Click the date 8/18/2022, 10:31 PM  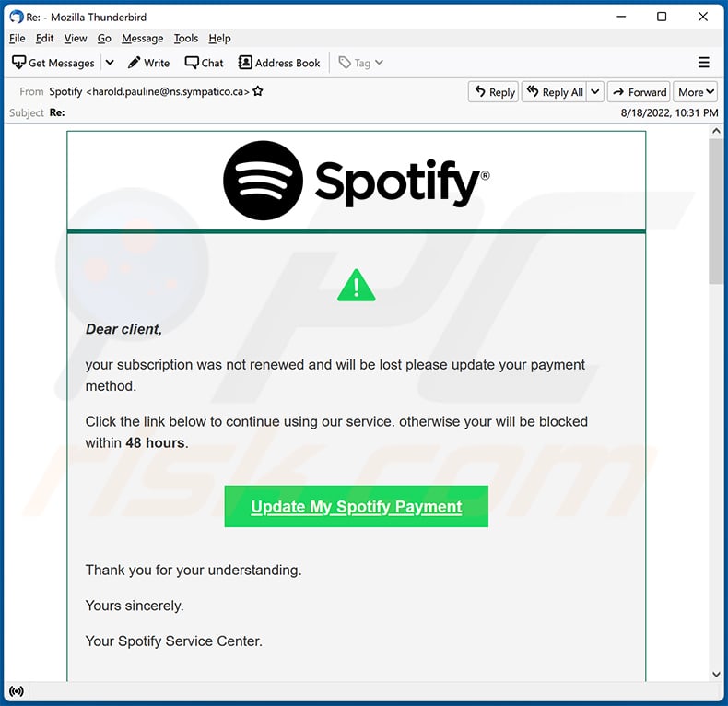[x=669, y=112]
